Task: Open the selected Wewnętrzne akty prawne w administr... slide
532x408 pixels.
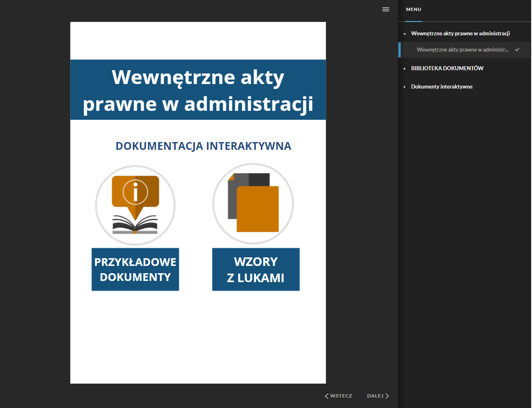Action: click(x=464, y=50)
